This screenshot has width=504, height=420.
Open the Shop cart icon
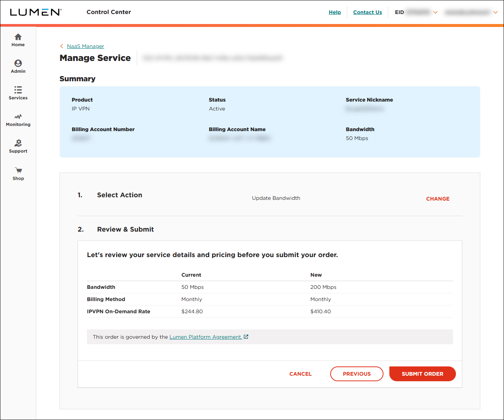[x=18, y=170]
